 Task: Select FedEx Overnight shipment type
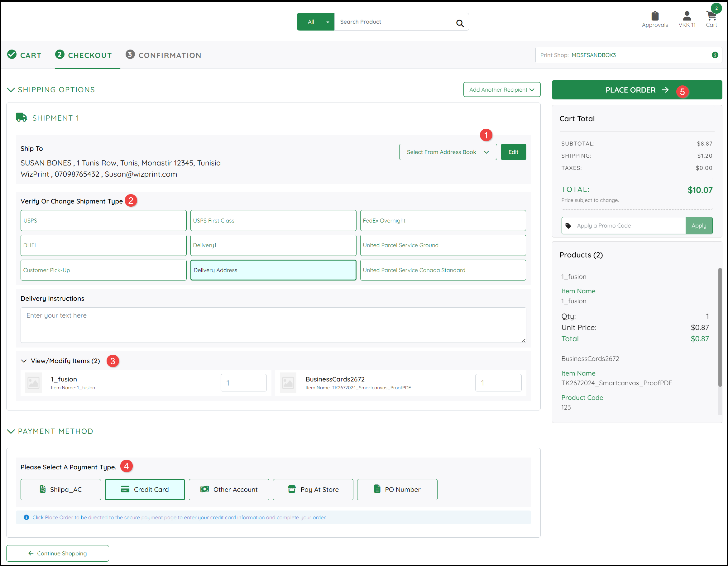[443, 220]
